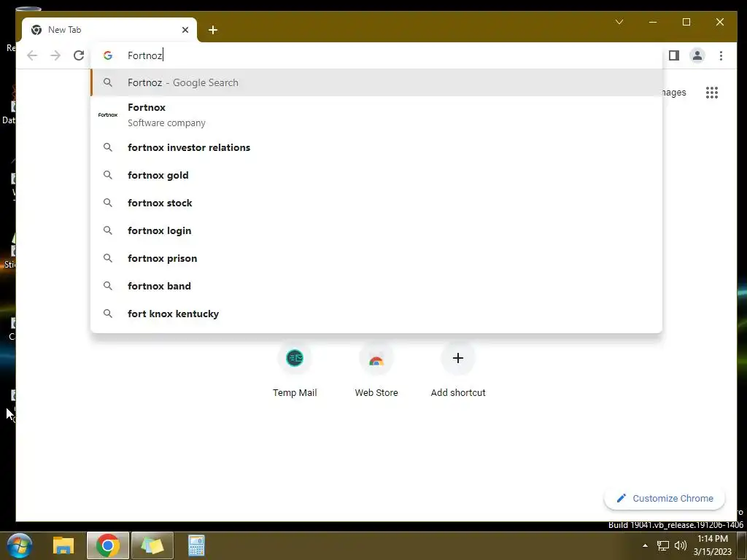Open Chrome's three-dot menu

pyautogui.click(x=721, y=55)
